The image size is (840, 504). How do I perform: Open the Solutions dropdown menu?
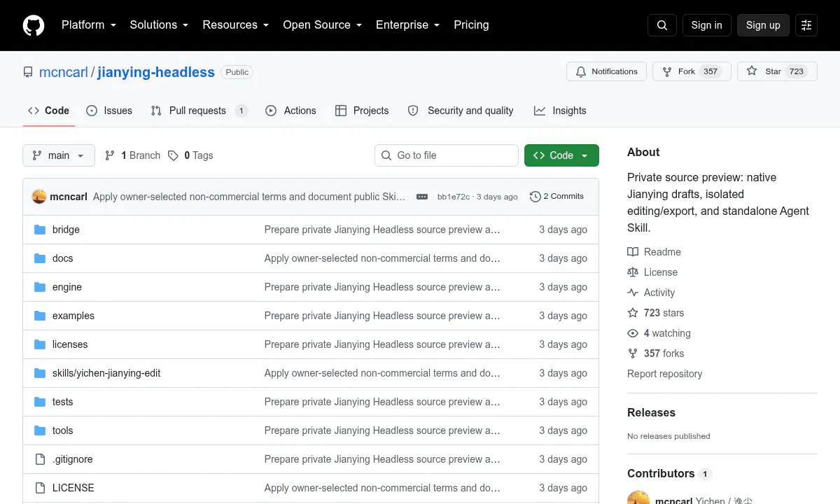[159, 25]
